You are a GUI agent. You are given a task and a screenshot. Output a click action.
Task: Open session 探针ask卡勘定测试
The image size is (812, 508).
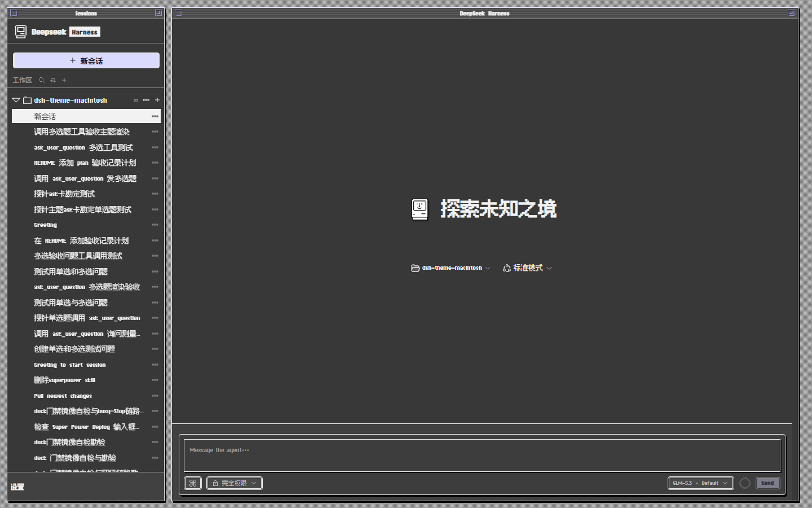coord(86,194)
